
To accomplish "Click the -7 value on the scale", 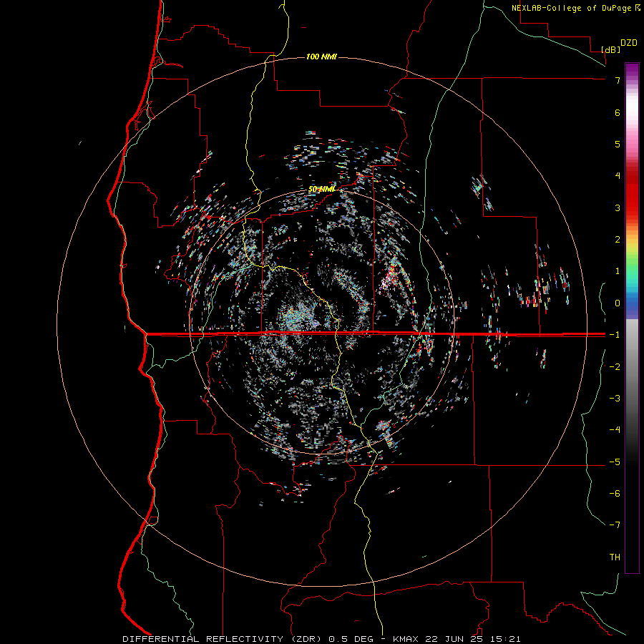I will click(x=615, y=525).
